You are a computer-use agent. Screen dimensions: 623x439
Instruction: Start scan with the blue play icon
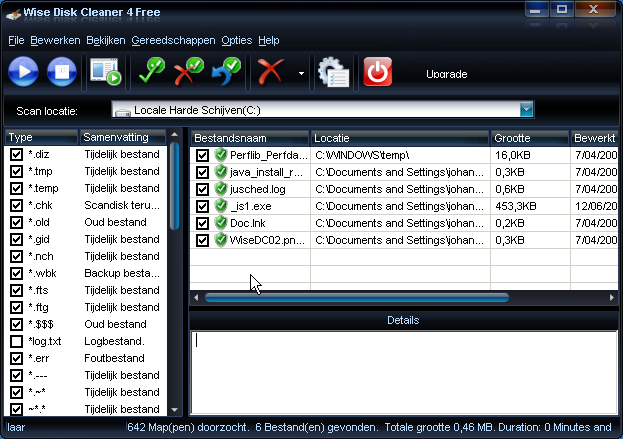click(x=23, y=72)
